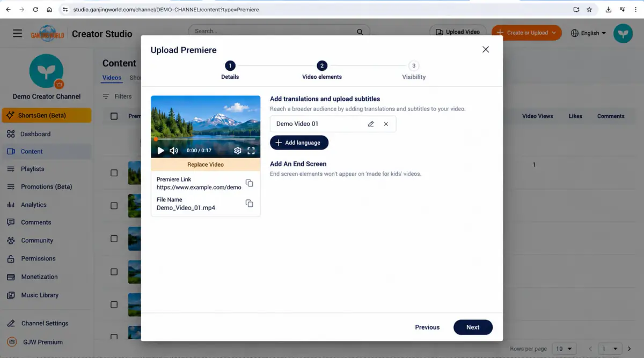Click the browser back arrow
This screenshot has height=358, width=644.
point(8,9)
